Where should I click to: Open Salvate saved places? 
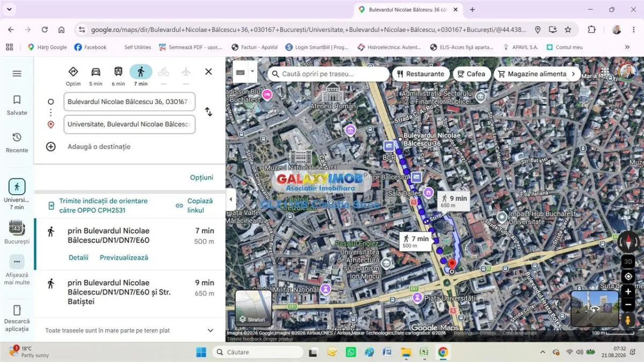coord(17,105)
